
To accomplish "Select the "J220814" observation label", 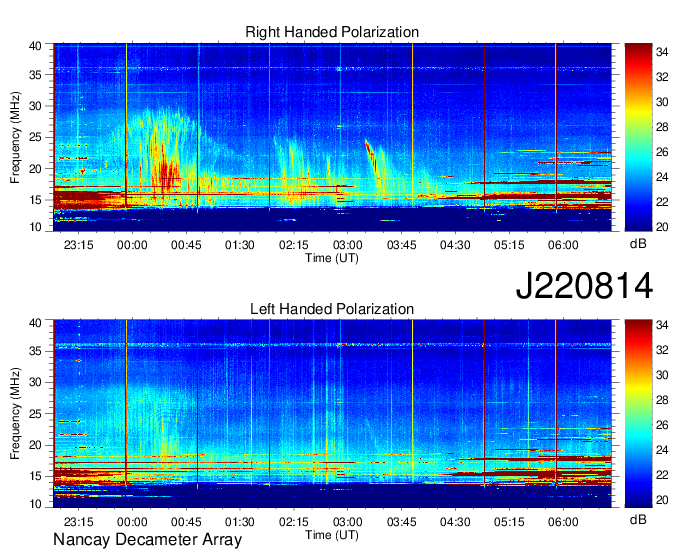I will (584, 286).
